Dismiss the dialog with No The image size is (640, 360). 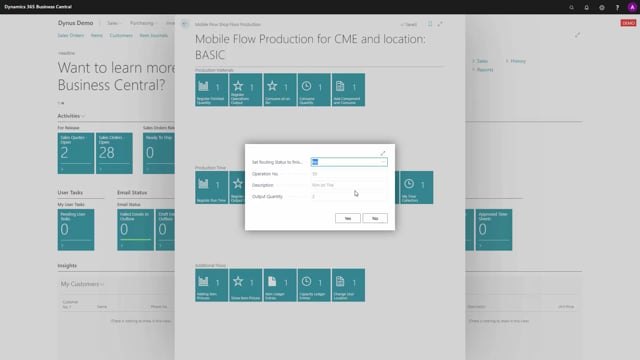tap(375, 218)
